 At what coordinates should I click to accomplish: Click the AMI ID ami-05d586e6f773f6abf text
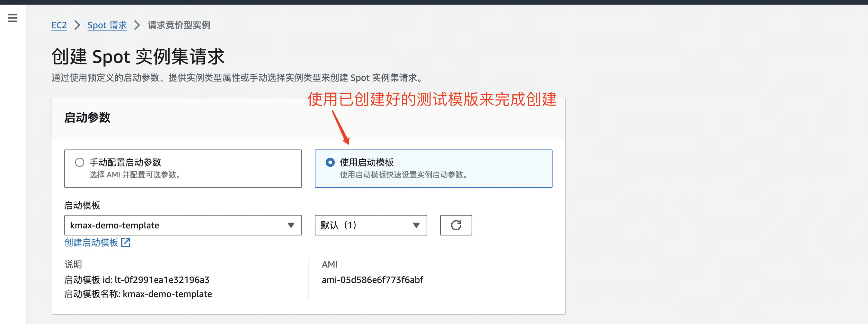click(372, 280)
